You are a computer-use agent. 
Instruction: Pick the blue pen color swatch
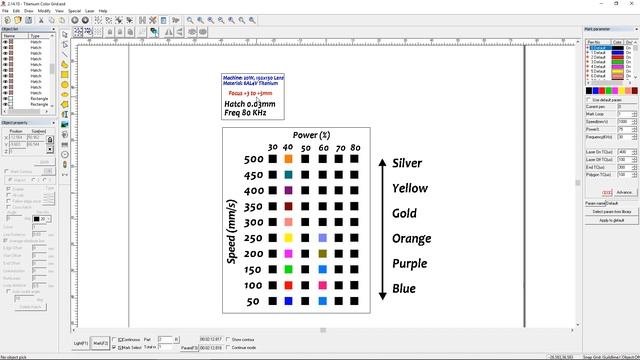(x=596, y=91)
